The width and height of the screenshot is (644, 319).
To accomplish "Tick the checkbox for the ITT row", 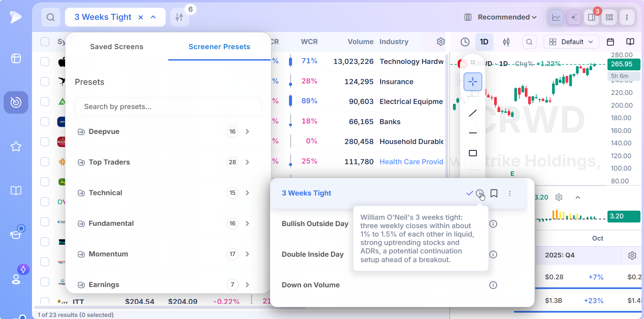I will pyautogui.click(x=45, y=301).
